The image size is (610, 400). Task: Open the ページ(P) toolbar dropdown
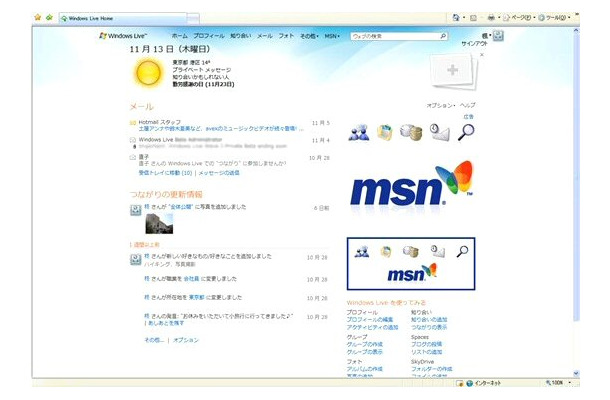pos(519,18)
